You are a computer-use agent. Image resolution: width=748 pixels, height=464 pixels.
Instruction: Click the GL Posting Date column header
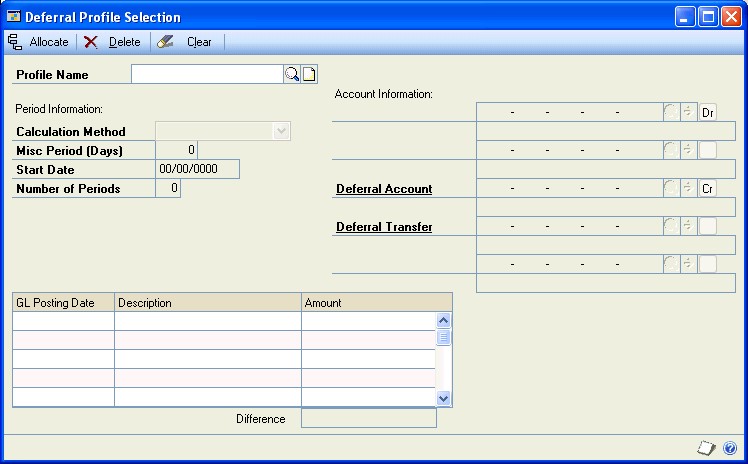click(63, 303)
